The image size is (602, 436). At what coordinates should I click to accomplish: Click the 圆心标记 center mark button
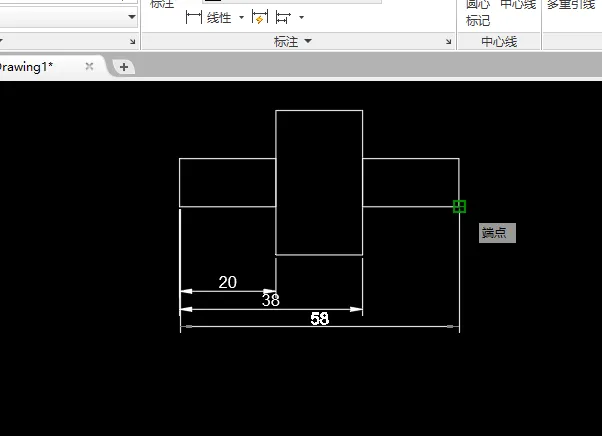478,11
